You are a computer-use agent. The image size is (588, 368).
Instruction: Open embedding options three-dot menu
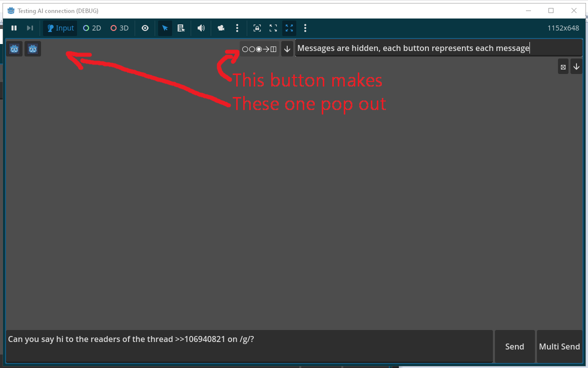pyautogui.click(x=305, y=28)
